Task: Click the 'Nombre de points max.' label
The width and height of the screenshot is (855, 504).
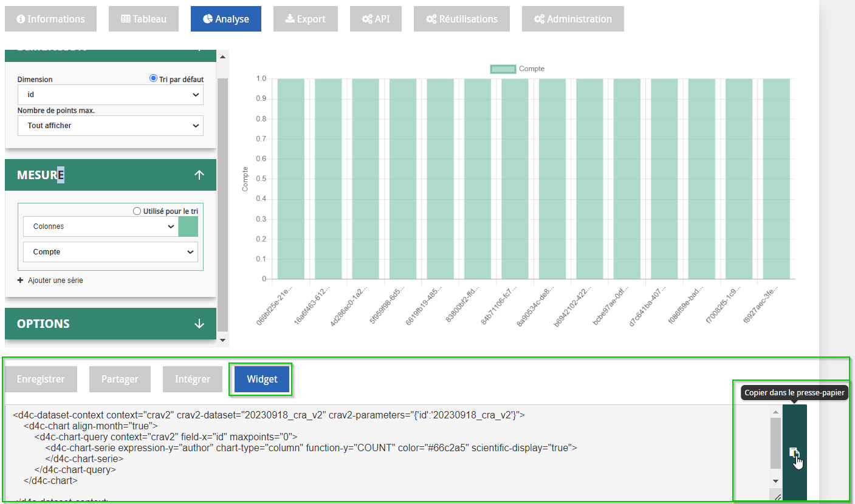Action: click(x=56, y=111)
